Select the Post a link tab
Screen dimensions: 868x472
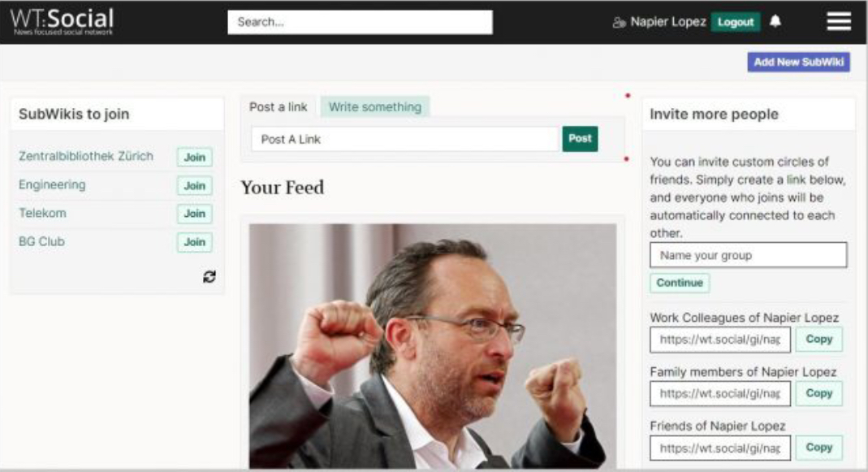coord(278,107)
